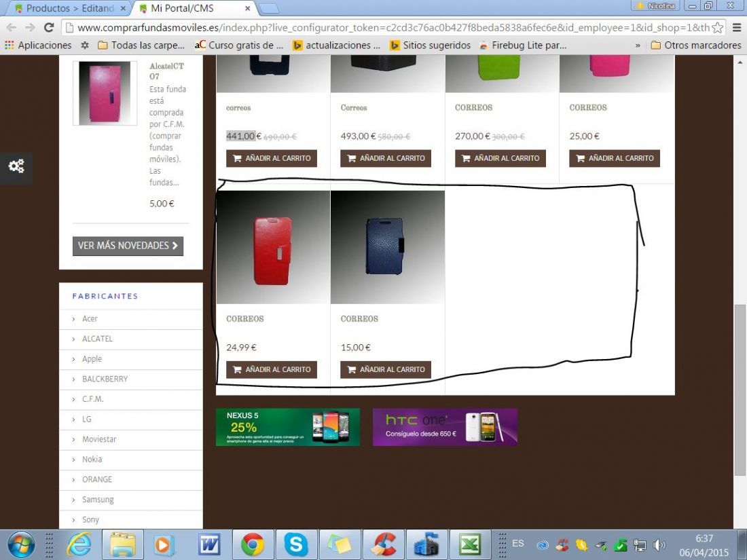Click the page vertical scrollbar thumb

coord(740,390)
